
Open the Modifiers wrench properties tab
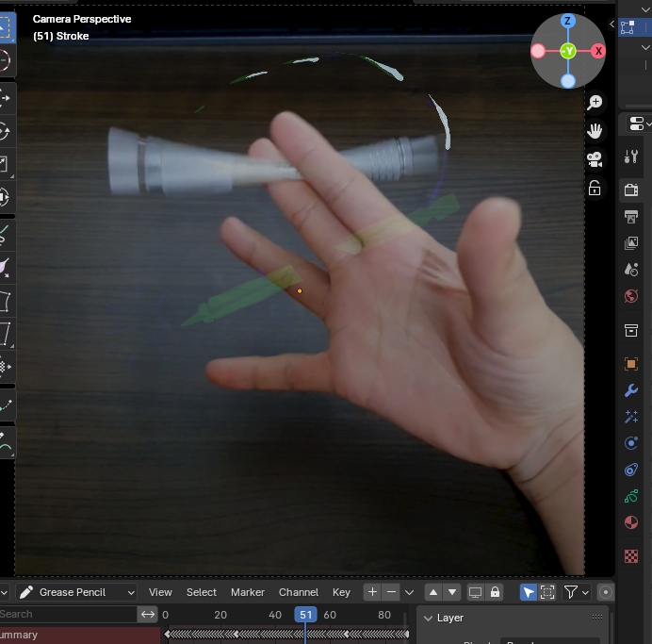point(631,390)
